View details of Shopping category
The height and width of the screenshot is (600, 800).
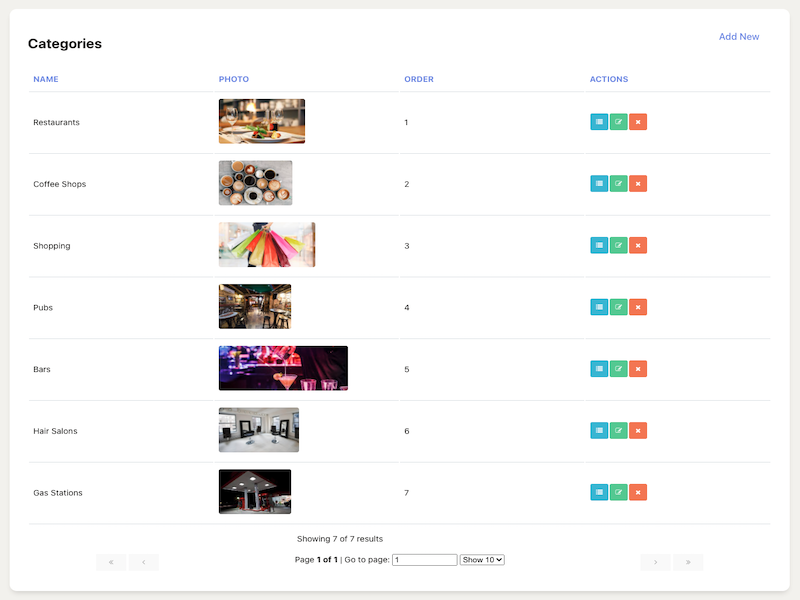[599, 245]
